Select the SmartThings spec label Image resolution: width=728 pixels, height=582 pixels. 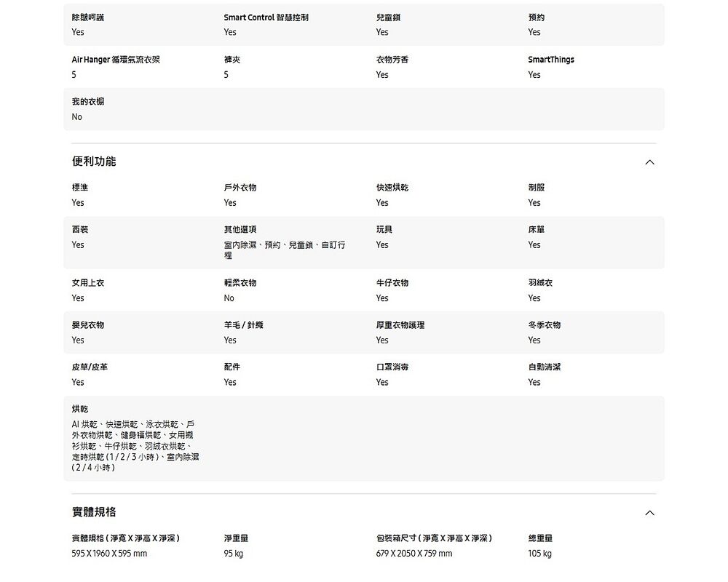(x=550, y=60)
